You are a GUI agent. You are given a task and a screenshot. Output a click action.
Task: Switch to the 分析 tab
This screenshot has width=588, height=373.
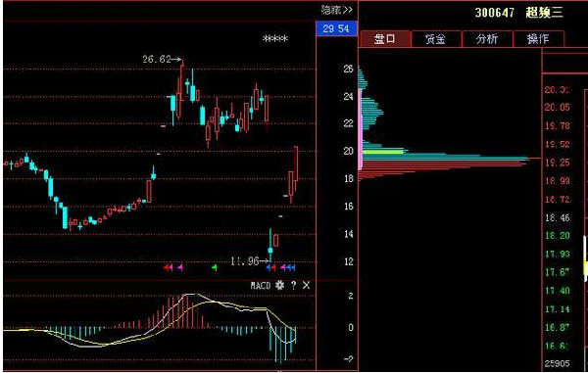point(487,38)
